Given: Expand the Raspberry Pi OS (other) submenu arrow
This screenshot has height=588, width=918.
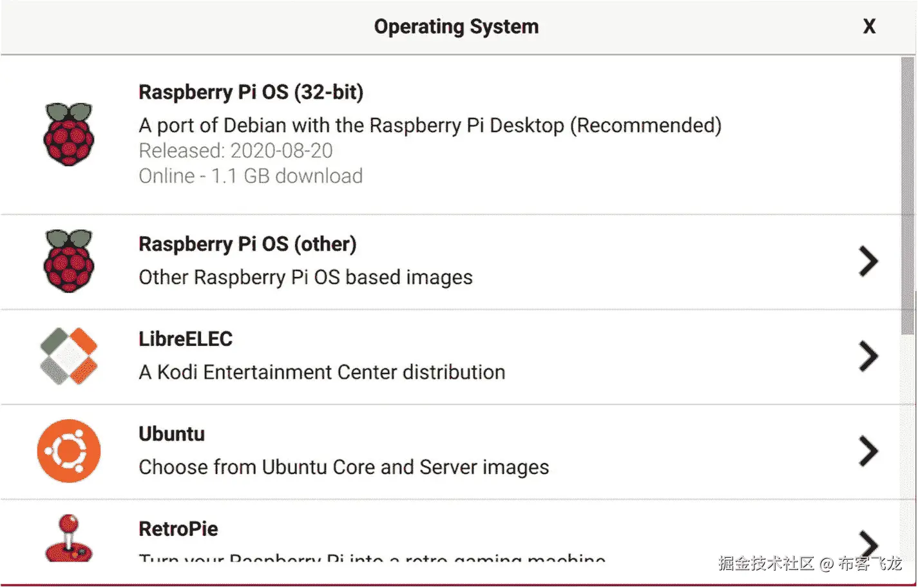Looking at the screenshot, I should [868, 261].
